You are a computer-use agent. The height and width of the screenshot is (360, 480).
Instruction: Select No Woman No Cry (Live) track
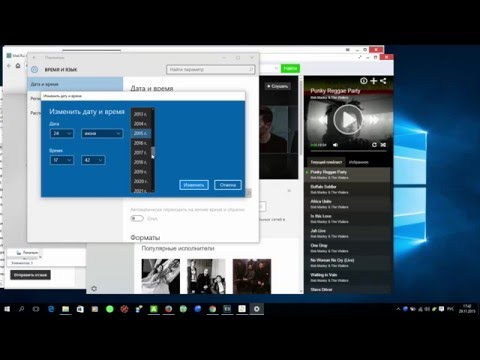click(x=347, y=262)
